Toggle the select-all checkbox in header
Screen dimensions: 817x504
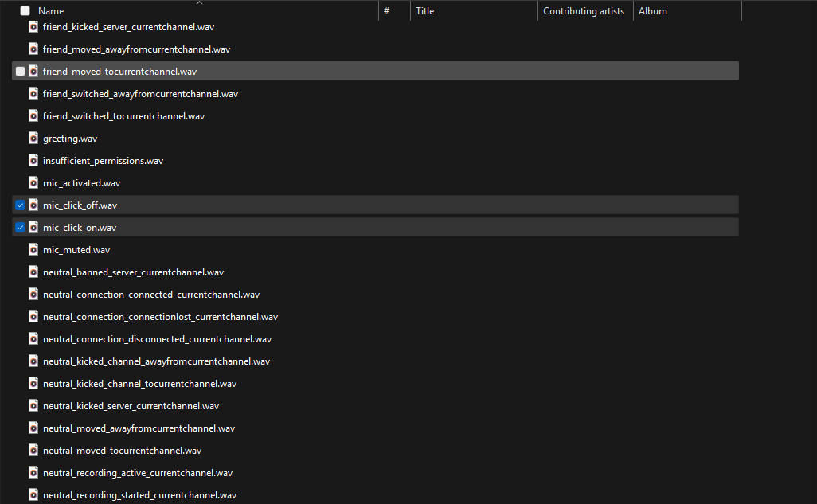(25, 11)
